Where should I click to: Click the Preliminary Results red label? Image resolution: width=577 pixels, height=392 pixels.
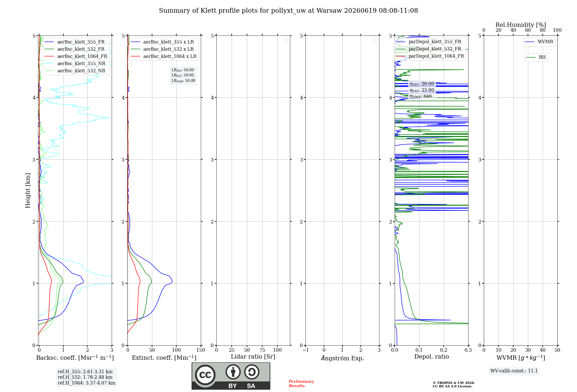coord(301,384)
